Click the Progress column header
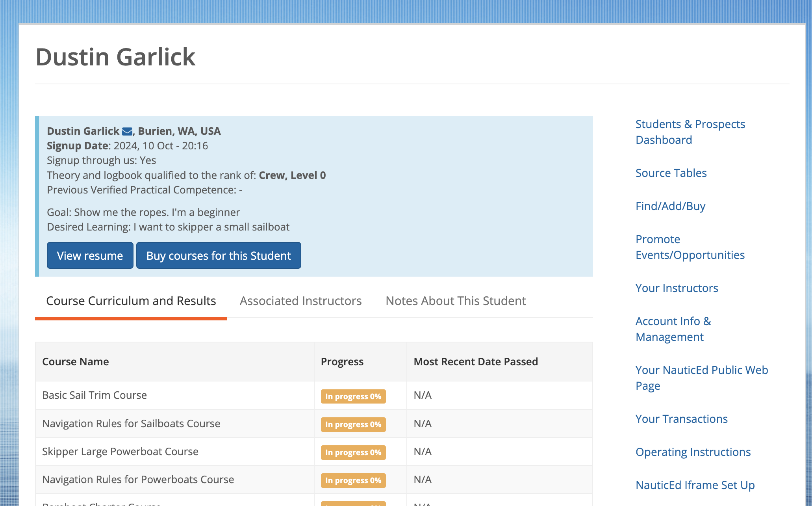This screenshot has width=812, height=506. pyautogui.click(x=342, y=362)
